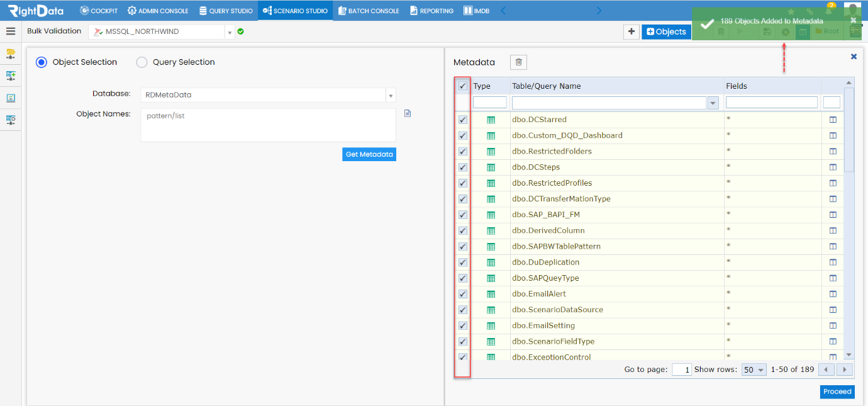Click the chain link icon in top bar
The width and height of the screenshot is (868, 406).
coord(810,11)
